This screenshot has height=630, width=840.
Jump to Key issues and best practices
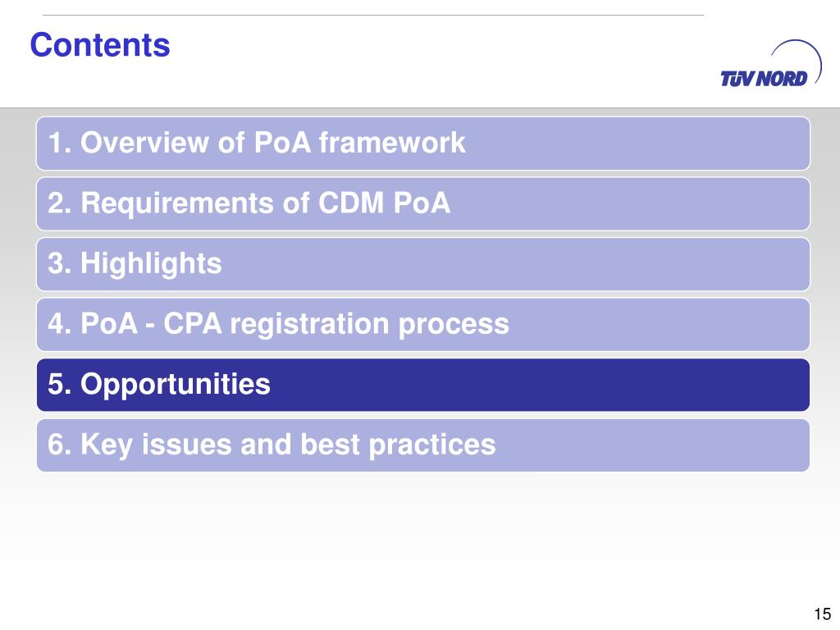coord(423,445)
